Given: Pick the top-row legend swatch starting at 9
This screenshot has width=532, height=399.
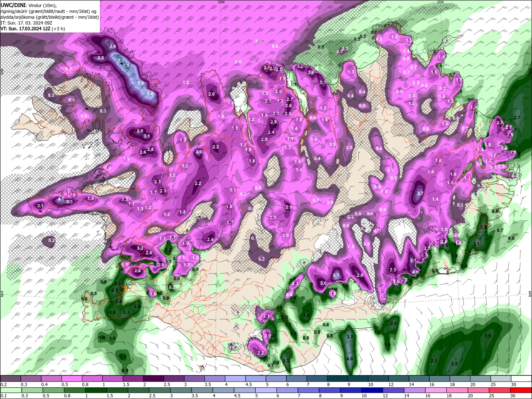Looking at the screenshot, I should 357,379.
